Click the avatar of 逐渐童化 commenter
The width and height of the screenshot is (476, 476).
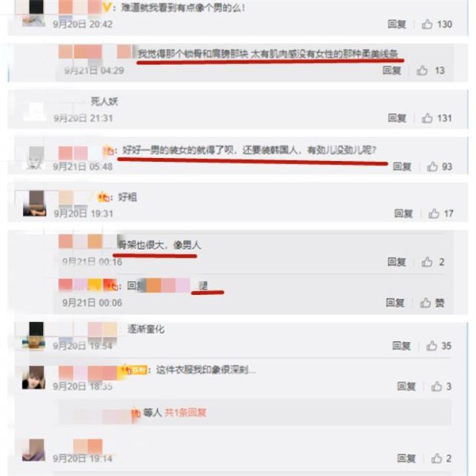33,336
